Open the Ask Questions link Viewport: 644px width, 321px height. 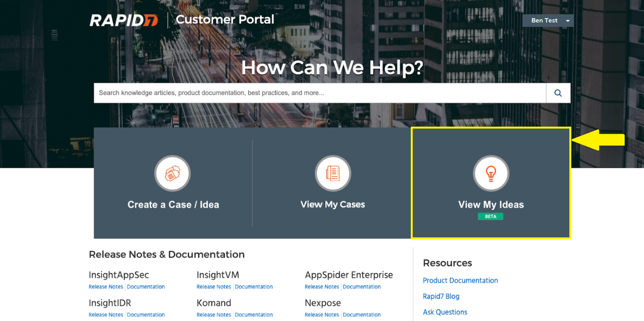pos(445,312)
